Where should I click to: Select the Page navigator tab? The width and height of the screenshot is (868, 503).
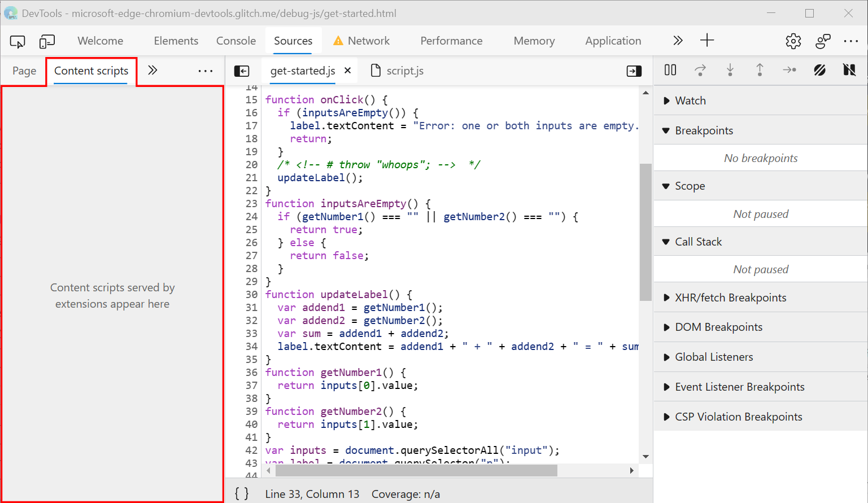[x=24, y=71]
